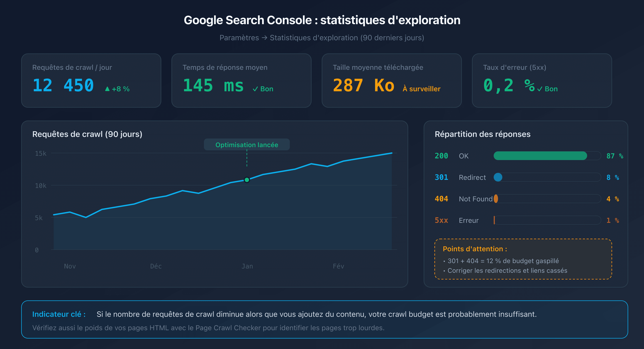Click the 287 Ko average size value

(x=364, y=85)
